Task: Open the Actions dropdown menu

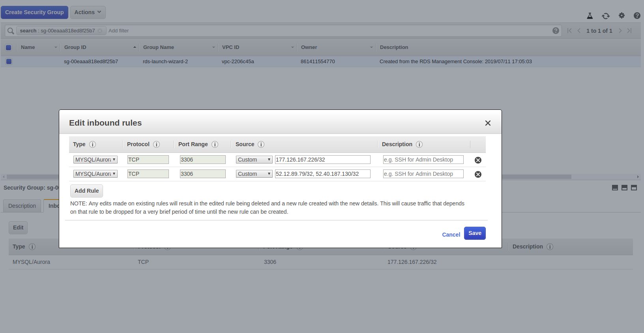Action: [88, 12]
